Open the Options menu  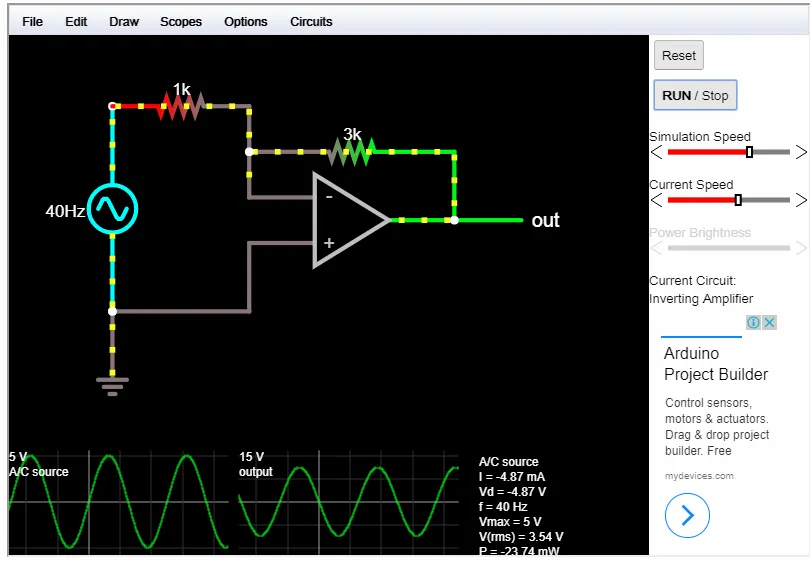[245, 22]
